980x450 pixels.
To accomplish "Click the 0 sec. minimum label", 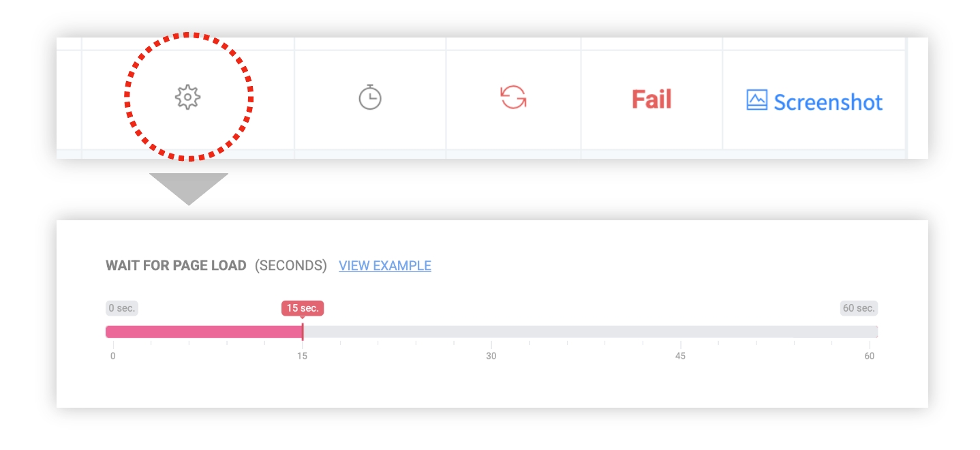I will pos(122,308).
